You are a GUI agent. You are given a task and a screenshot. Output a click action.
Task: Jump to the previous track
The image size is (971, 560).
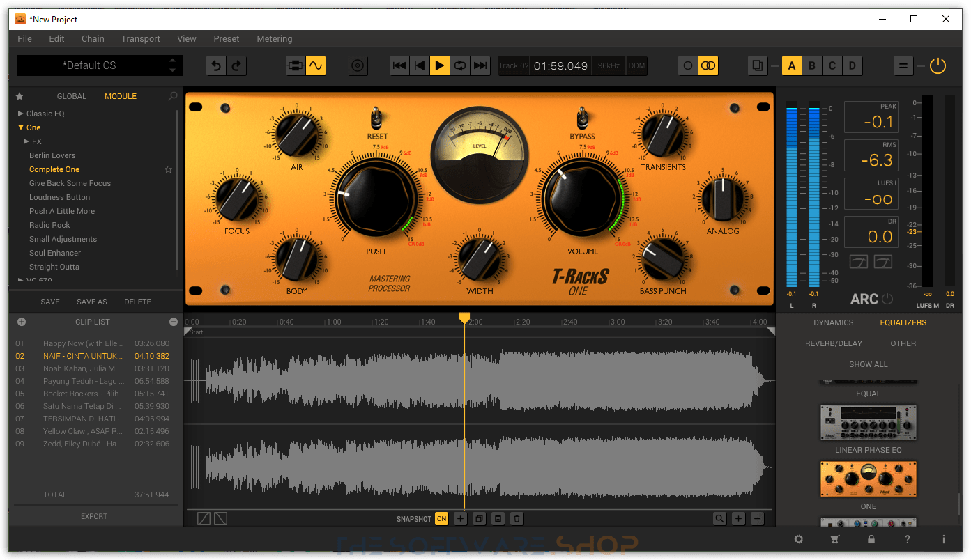(399, 65)
